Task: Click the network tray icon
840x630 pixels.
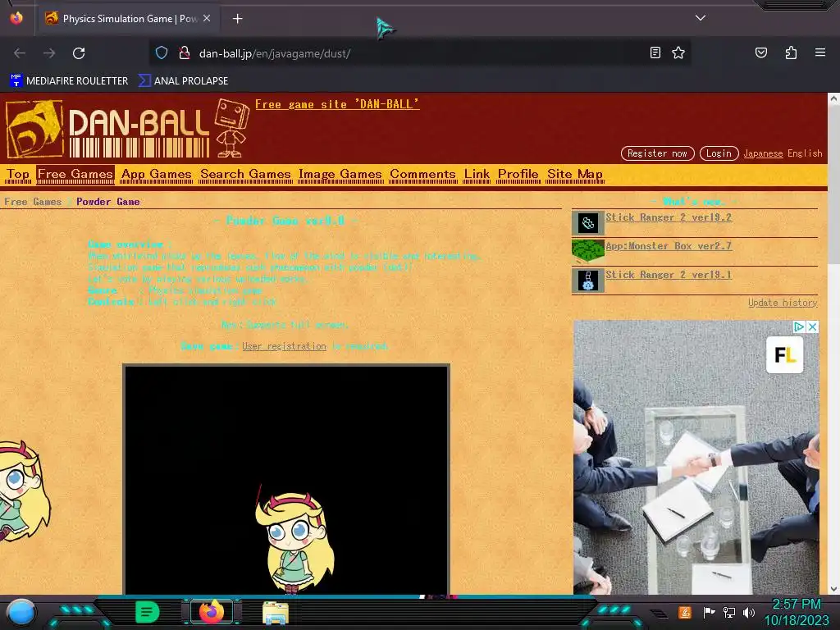Action: 729,612
